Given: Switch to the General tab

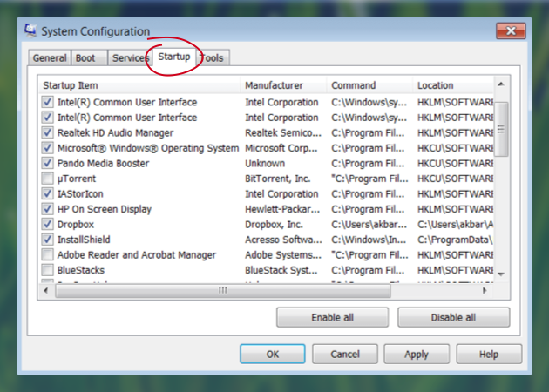Looking at the screenshot, I should coord(50,58).
